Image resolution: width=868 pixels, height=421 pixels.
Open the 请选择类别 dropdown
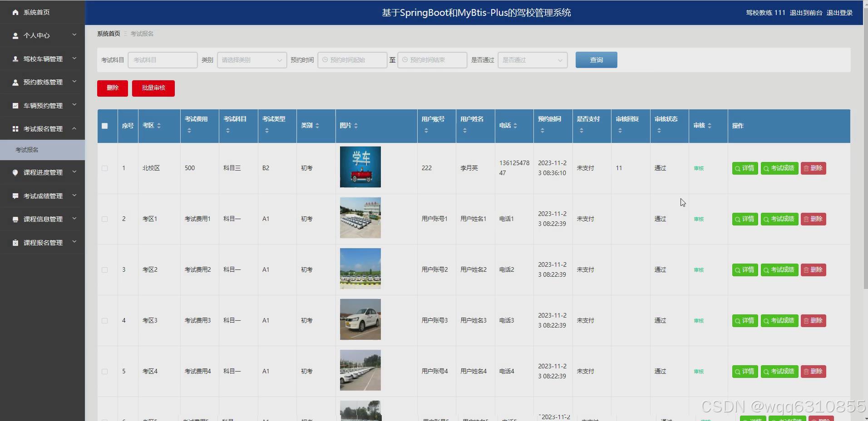[x=252, y=60]
